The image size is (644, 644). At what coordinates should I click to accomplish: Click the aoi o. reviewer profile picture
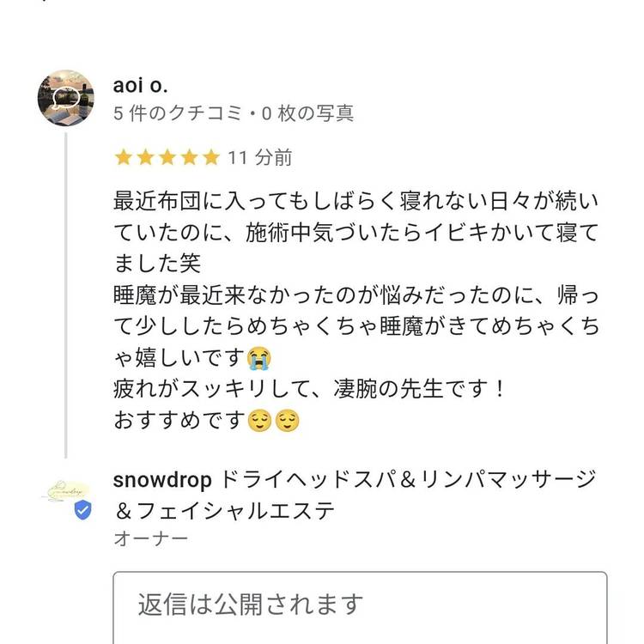pos(66,98)
